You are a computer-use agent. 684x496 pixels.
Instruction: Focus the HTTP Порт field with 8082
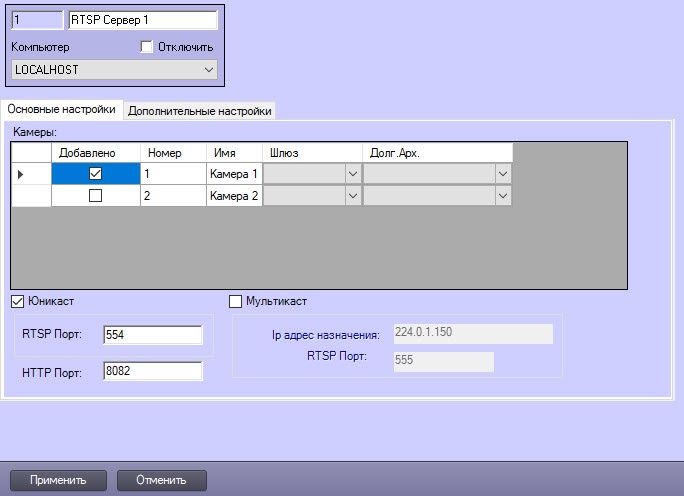[152, 371]
